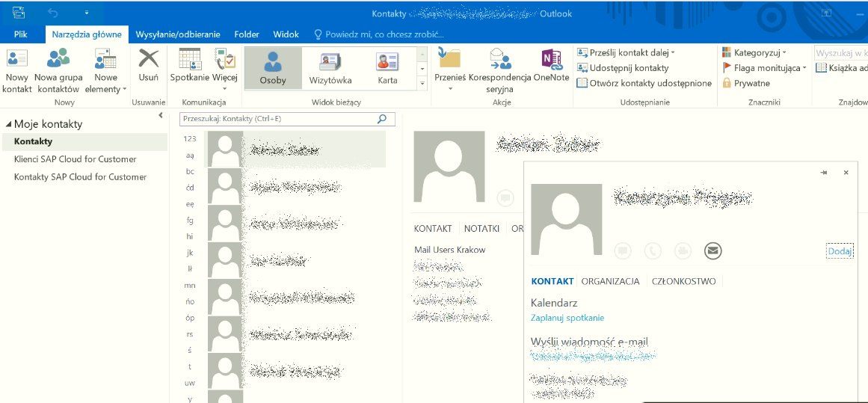
Task: Select KONTAKT tab on contact card
Action: [552, 281]
